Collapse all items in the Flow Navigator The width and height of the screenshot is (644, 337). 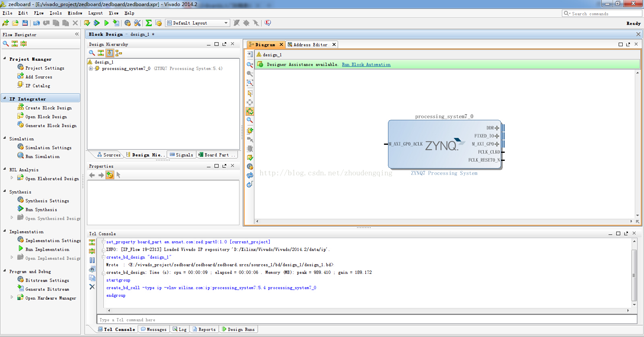14,43
